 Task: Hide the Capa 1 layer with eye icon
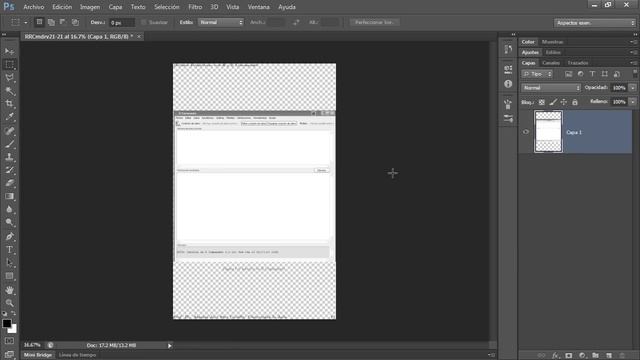(526, 132)
